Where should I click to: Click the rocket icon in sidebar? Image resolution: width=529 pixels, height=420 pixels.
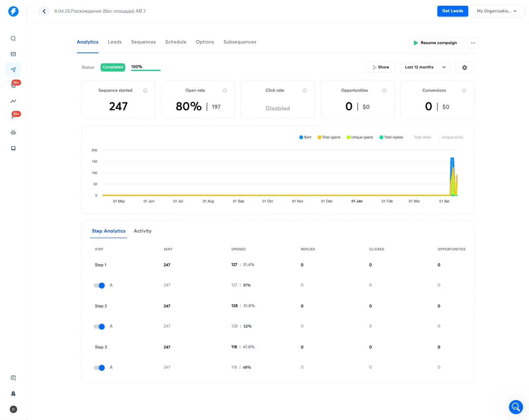pyautogui.click(x=13, y=394)
